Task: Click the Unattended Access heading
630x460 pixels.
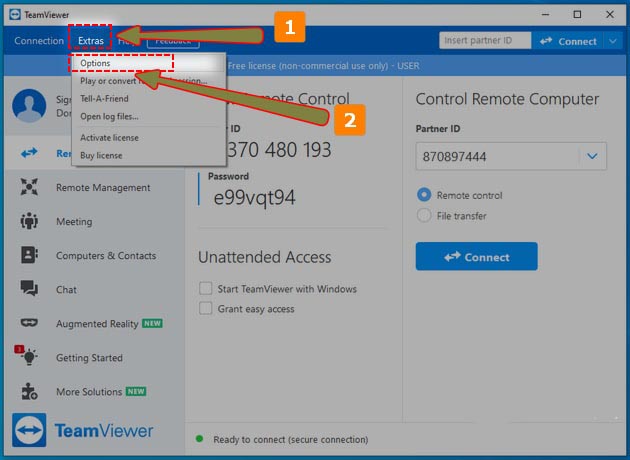Action: (265, 257)
